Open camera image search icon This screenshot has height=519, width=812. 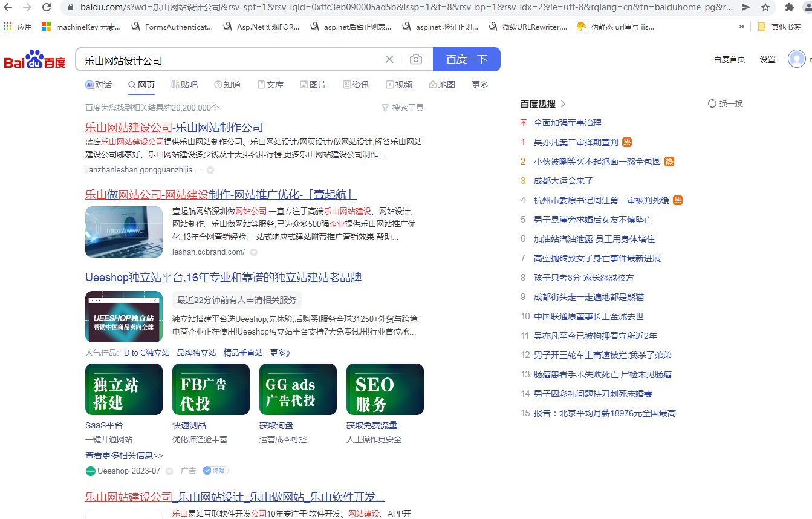tap(416, 59)
